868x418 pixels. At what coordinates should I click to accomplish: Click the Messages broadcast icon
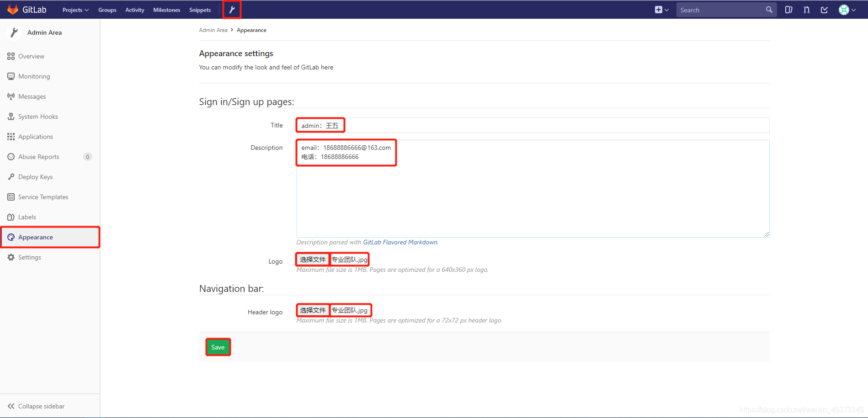[x=11, y=96]
